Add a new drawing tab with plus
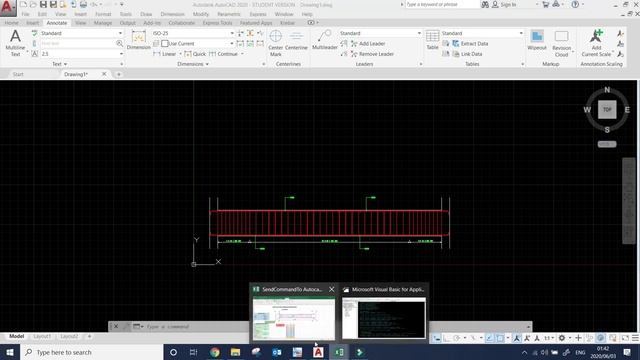This screenshot has width=640, height=360. click(x=119, y=74)
